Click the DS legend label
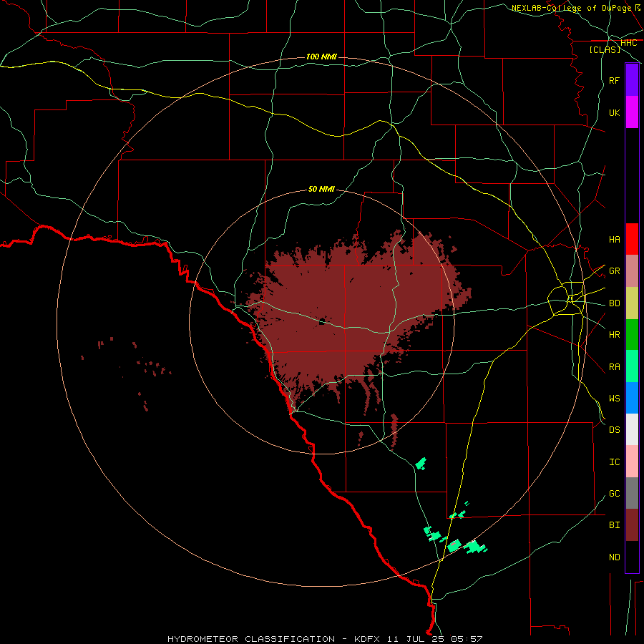 point(614,430)
